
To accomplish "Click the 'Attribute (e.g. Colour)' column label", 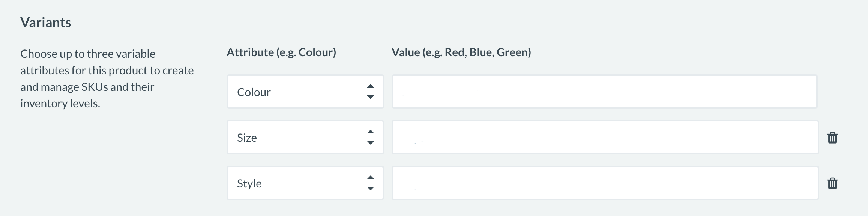I will [281, 52].
